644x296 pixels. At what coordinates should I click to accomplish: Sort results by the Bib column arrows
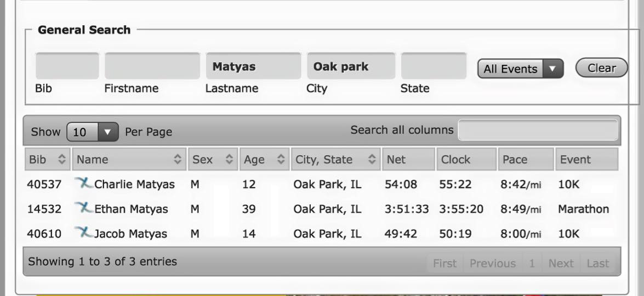[62, 160]
